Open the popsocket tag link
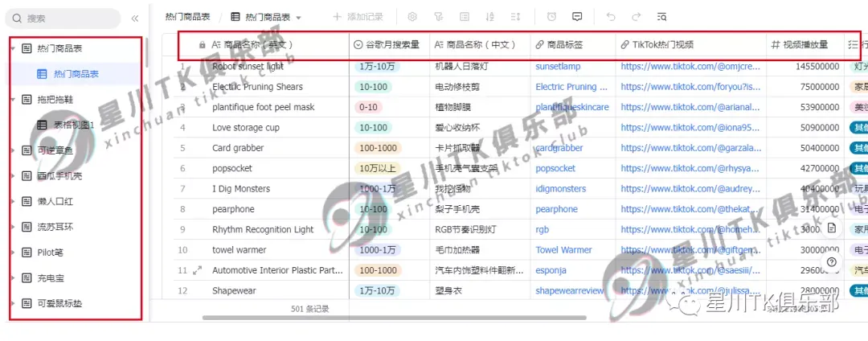 [x=555, y=168]
